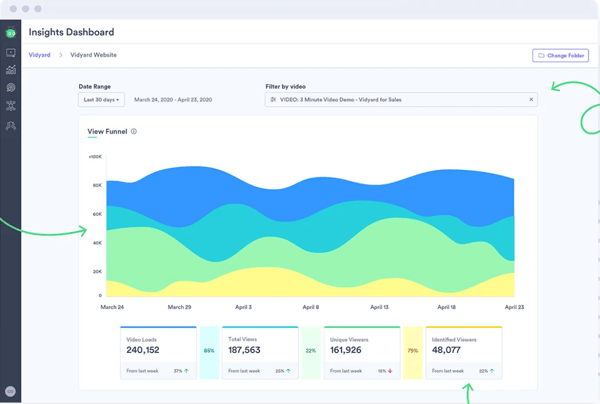Click the Date Range label
This screenshot has height=404, width=600.
coord(95,86)
